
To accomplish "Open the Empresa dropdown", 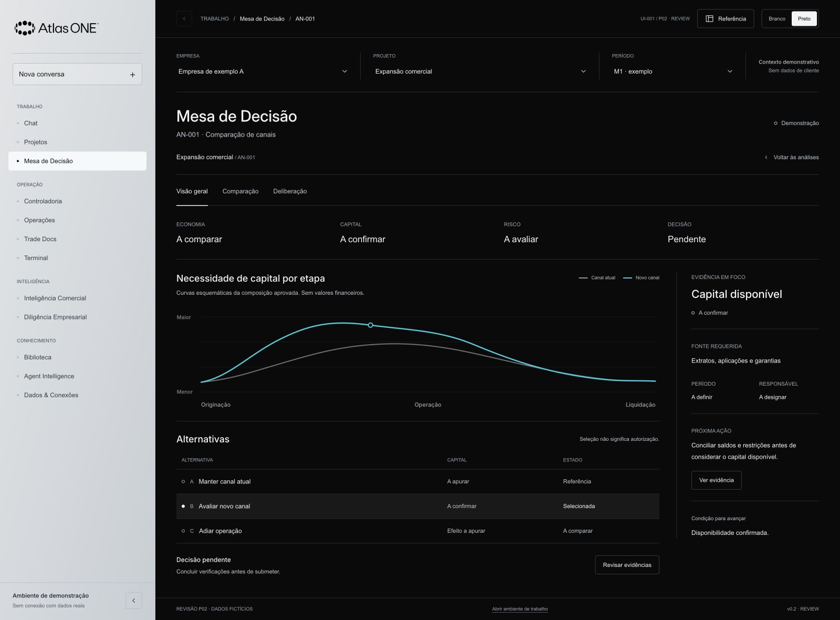I will 263,71.
